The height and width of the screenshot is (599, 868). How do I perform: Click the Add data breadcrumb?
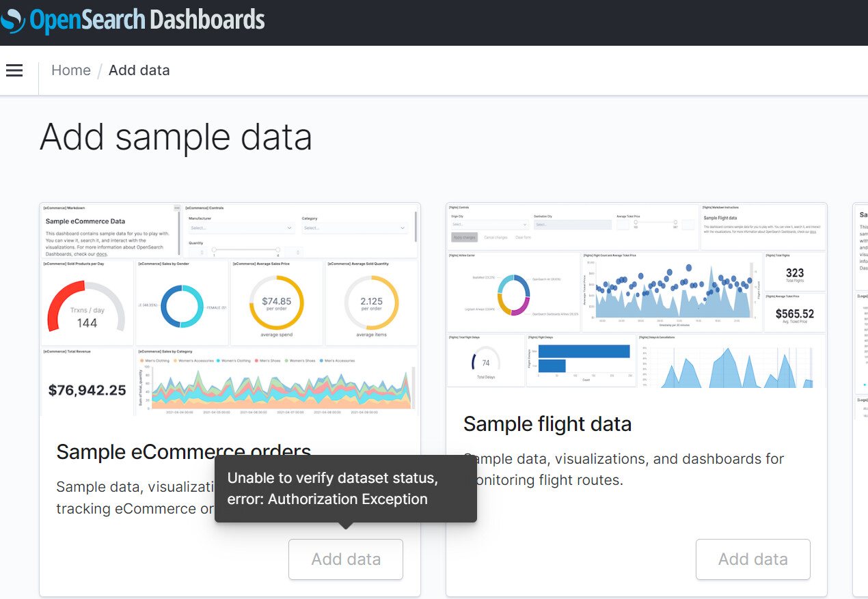[x=139, y=70]
